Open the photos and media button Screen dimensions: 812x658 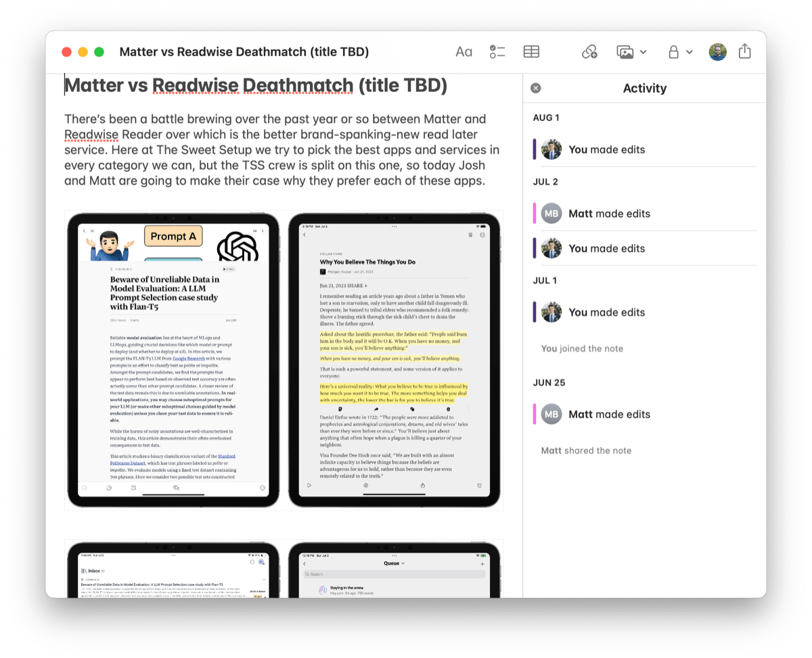coord(625,52)
